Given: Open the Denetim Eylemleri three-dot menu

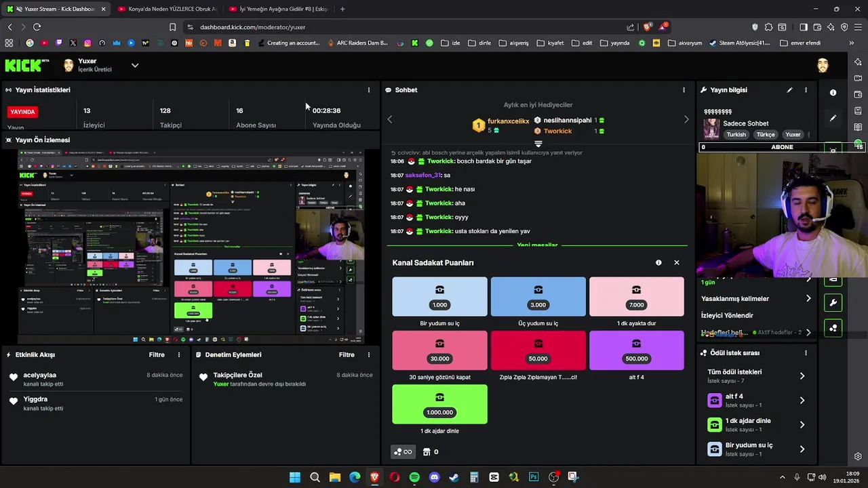Looking at the screenshot, I should (x=369, y=354).
